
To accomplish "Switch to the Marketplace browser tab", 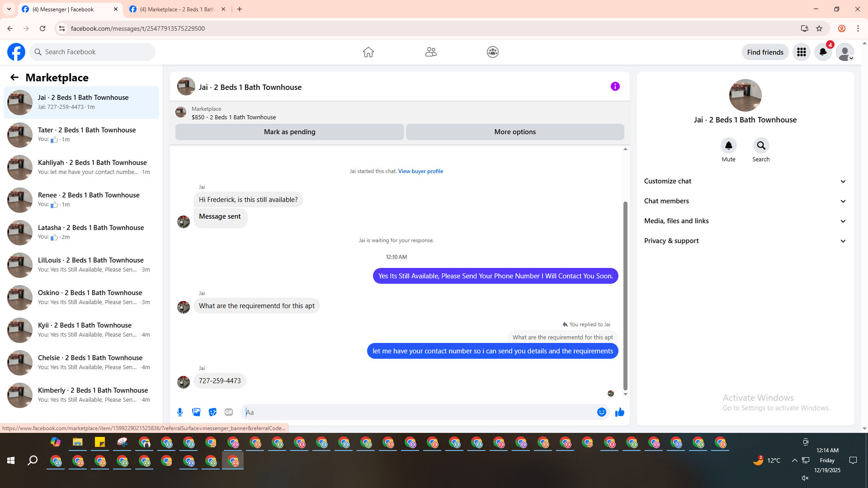I will [x=177, y=9].
